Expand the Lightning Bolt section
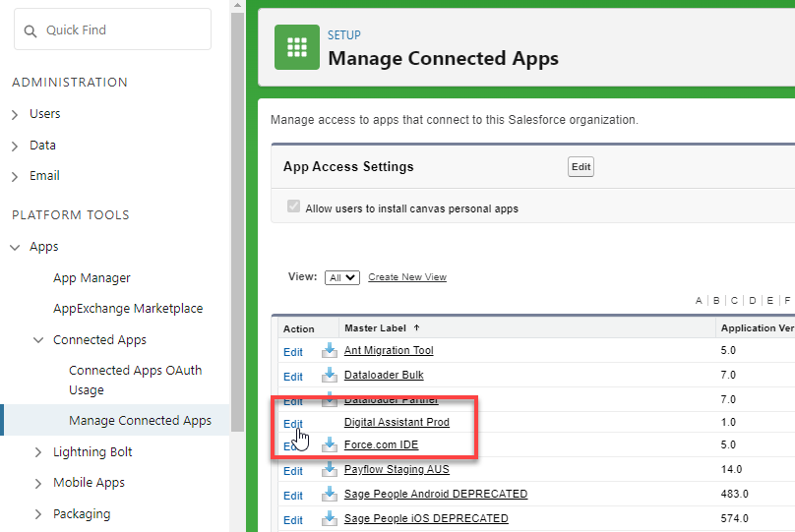Screen dimensions: 795x532 pos(38,452)
